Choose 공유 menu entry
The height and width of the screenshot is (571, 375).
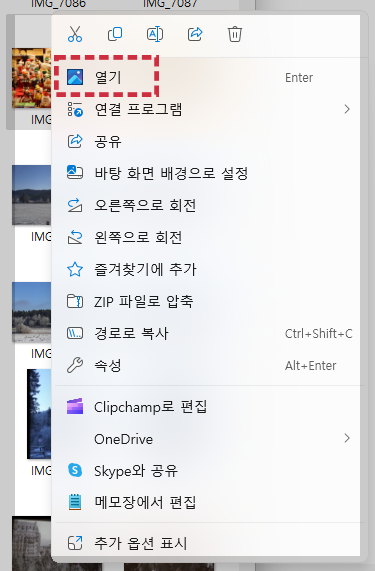click(x=208, y=141)
